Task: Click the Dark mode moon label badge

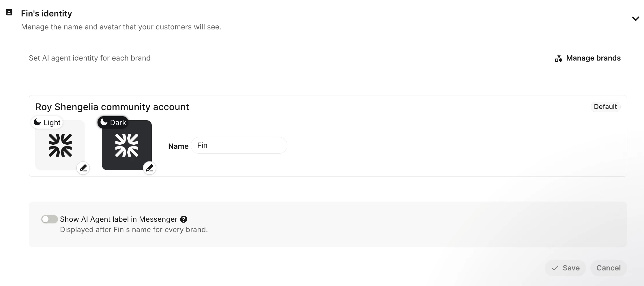Action: 113,122
